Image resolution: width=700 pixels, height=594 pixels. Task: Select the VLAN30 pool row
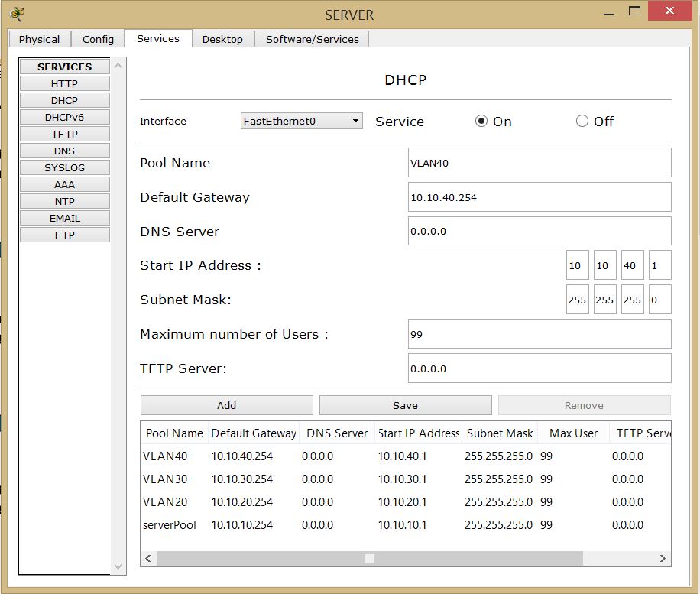405,479
